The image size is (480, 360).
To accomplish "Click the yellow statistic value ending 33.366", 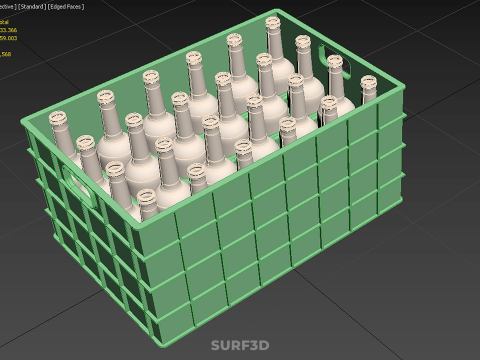I will click(8, 30).
